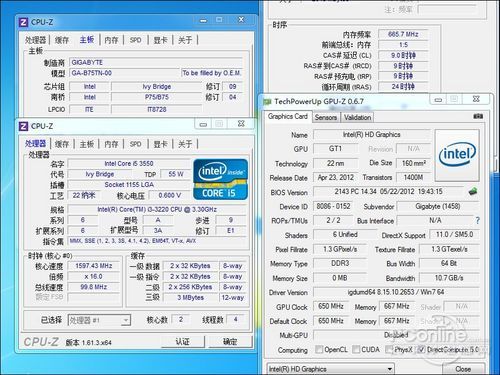This screenshot has width=500, height=375.
Task: Click the GT1 GPU field in GPU-Z
Action: coord(335,149)
